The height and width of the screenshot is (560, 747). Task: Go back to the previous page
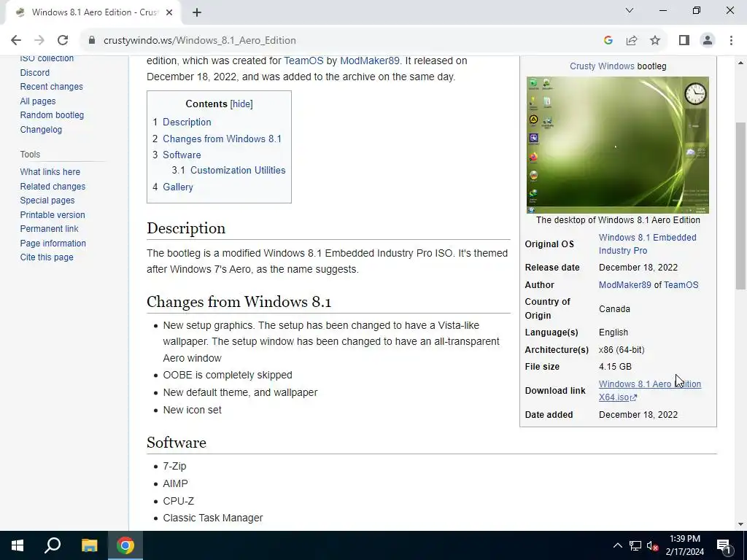(16, 41)
